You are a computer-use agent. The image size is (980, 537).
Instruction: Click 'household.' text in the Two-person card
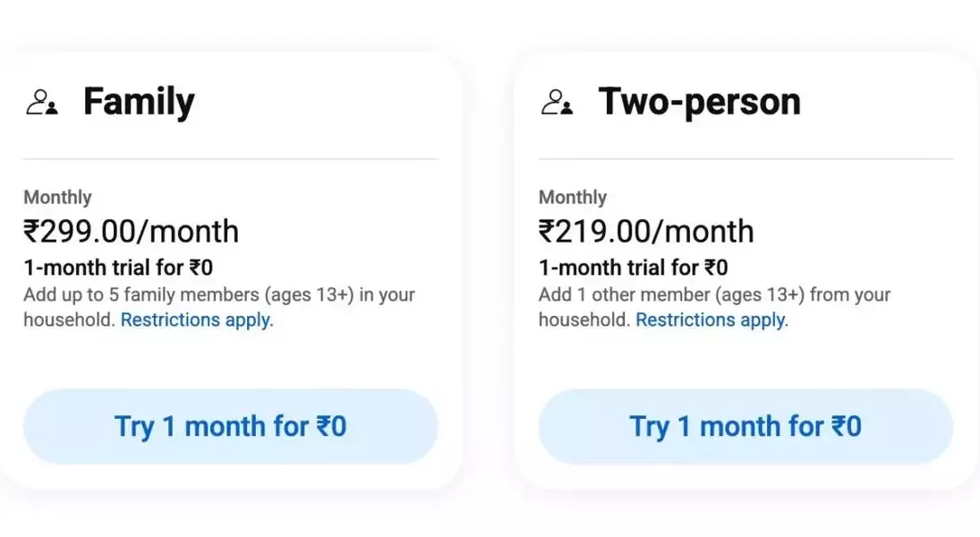point(584,320)
